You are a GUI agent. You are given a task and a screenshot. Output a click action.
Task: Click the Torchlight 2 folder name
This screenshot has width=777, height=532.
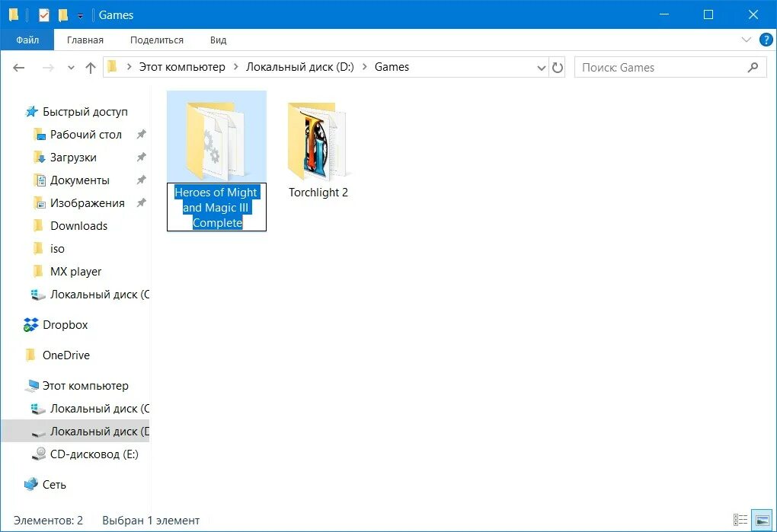318,193
